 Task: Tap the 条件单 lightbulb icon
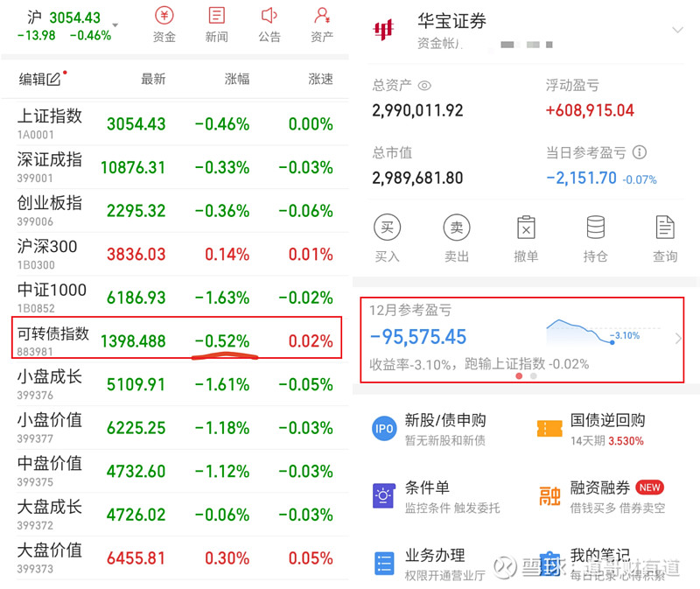(384, 496)
